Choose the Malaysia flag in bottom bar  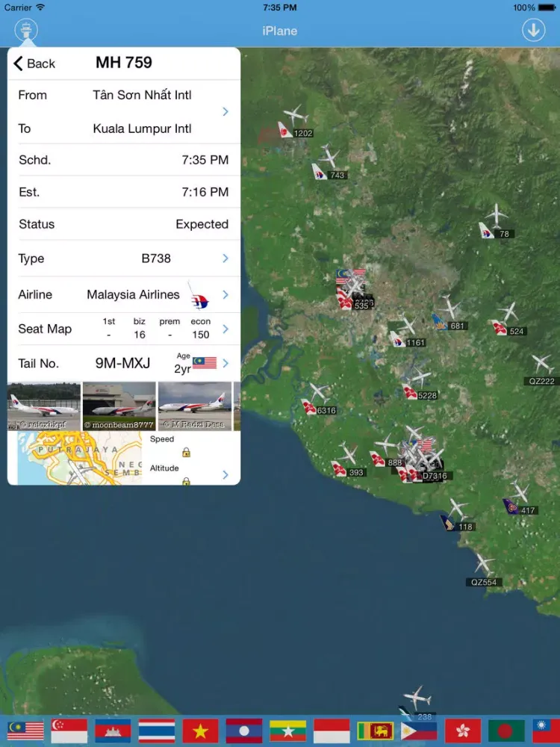pos(25,731)
